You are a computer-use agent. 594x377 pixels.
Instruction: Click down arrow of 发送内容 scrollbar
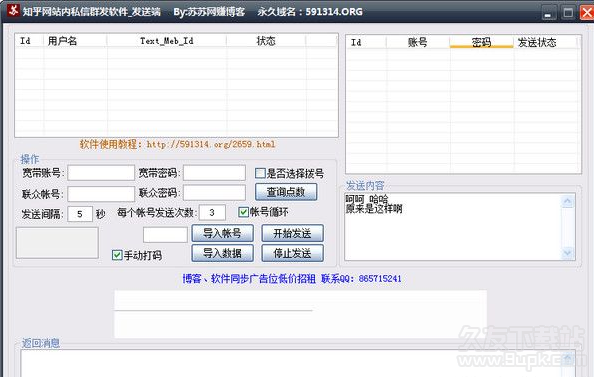tap(567, 252)
